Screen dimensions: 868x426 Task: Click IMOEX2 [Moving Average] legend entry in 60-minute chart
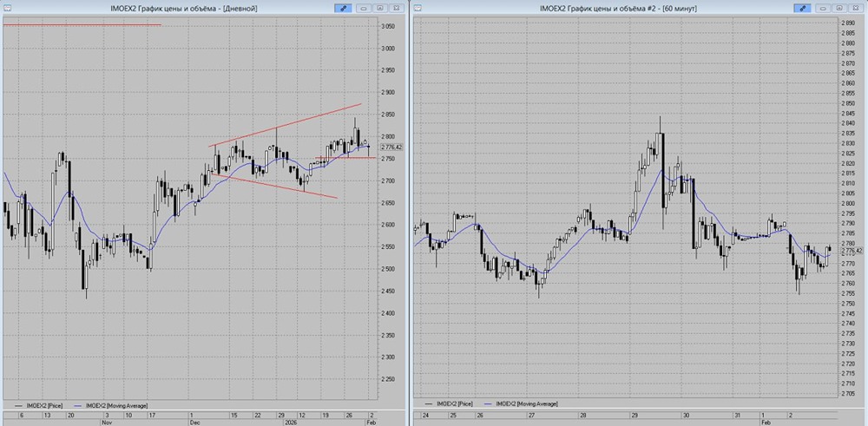click(x=520, y=403)
